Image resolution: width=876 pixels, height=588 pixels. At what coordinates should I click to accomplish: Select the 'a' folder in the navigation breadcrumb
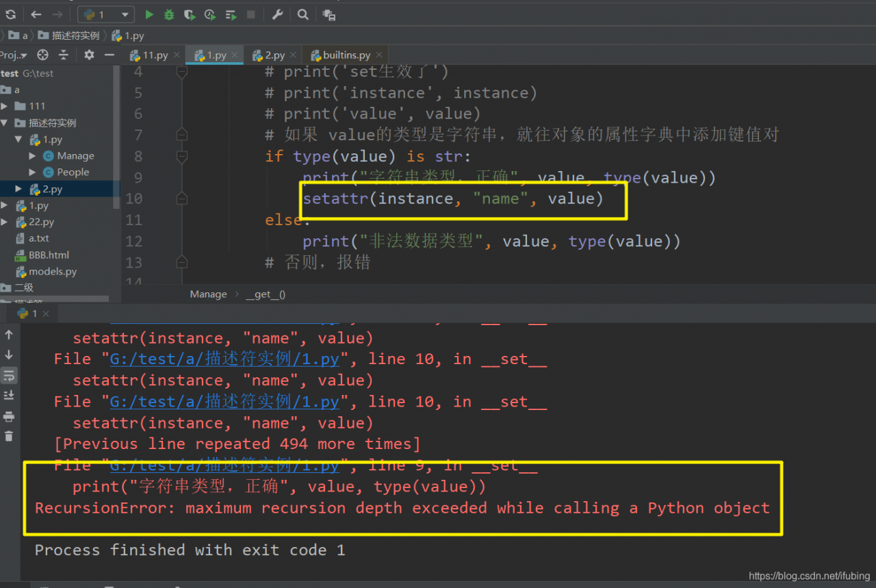(18, 36)
